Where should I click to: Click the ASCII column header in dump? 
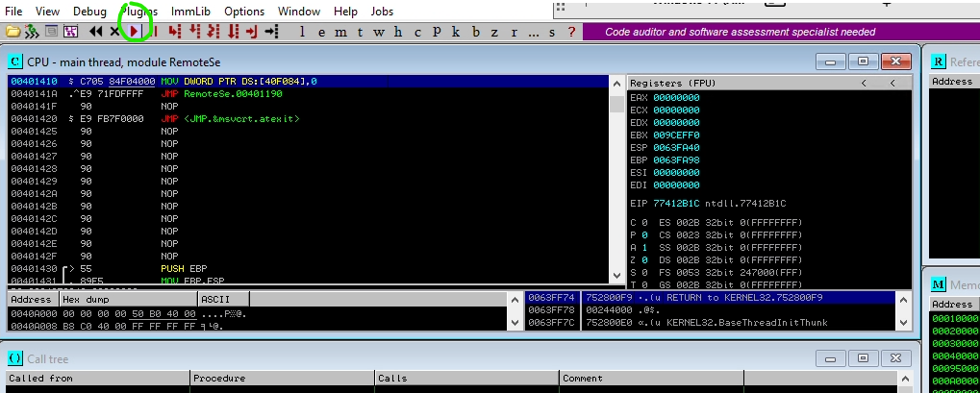(223, 299)
